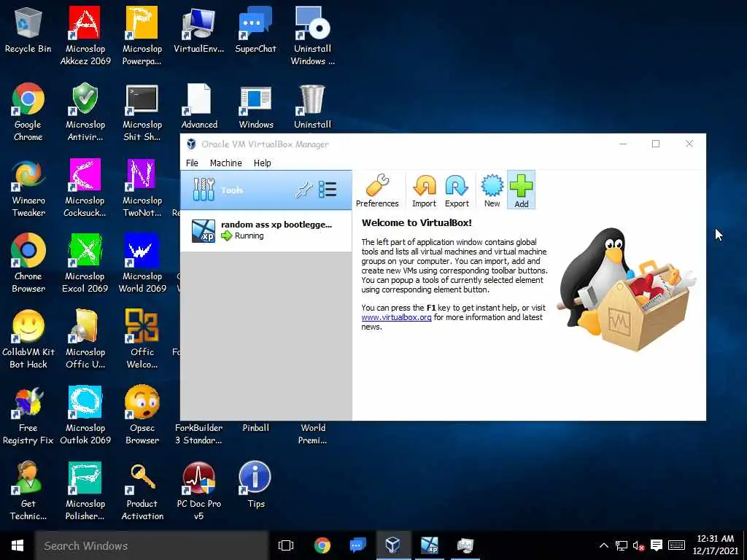Viewport: 747px width, 560px height.
Task: Click the Import appliance toolbar icon
Action: click(424, 190)
